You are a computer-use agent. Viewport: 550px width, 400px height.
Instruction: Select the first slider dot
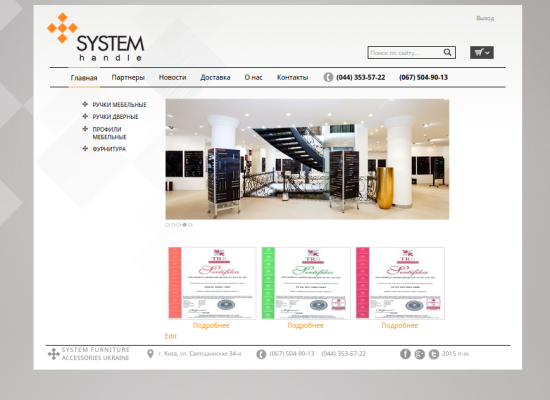tap(167, 225)
